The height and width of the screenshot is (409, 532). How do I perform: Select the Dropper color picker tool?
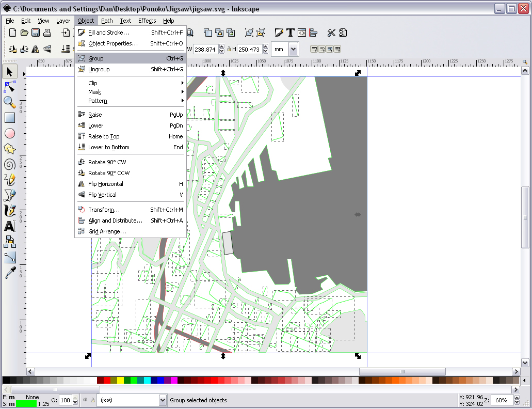(x=10, y=273)
